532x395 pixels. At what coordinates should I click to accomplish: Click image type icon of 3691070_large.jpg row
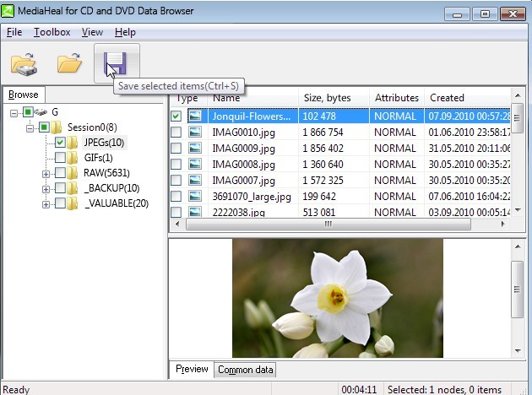pos(195,196)
